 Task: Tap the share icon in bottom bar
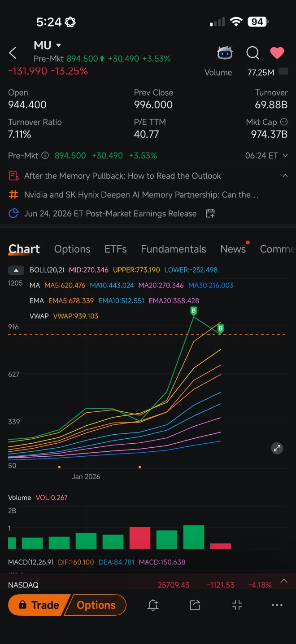pyautogui.click(x=195, y=605)
